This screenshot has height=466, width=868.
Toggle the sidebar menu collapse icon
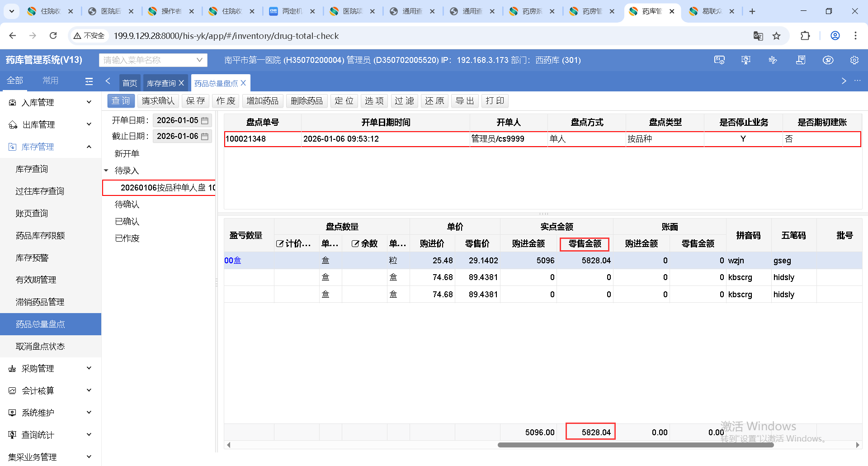pyautogui.click(x=89, y=81)
